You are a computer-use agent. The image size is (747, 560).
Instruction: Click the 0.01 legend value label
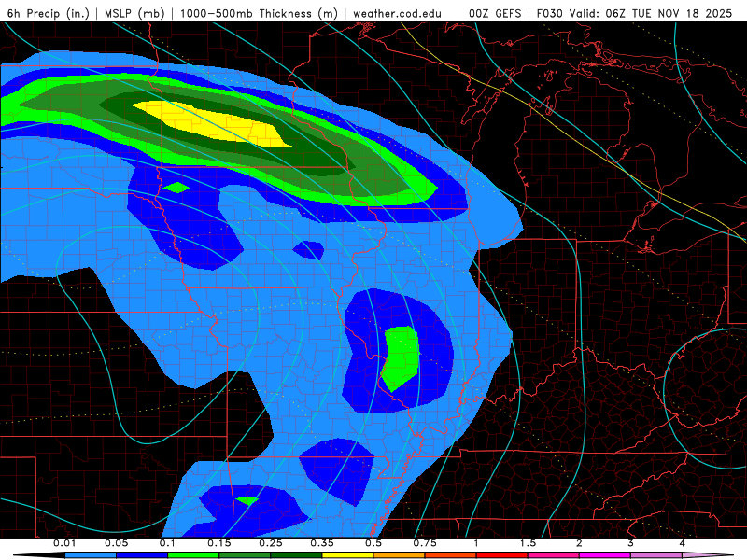64,543
